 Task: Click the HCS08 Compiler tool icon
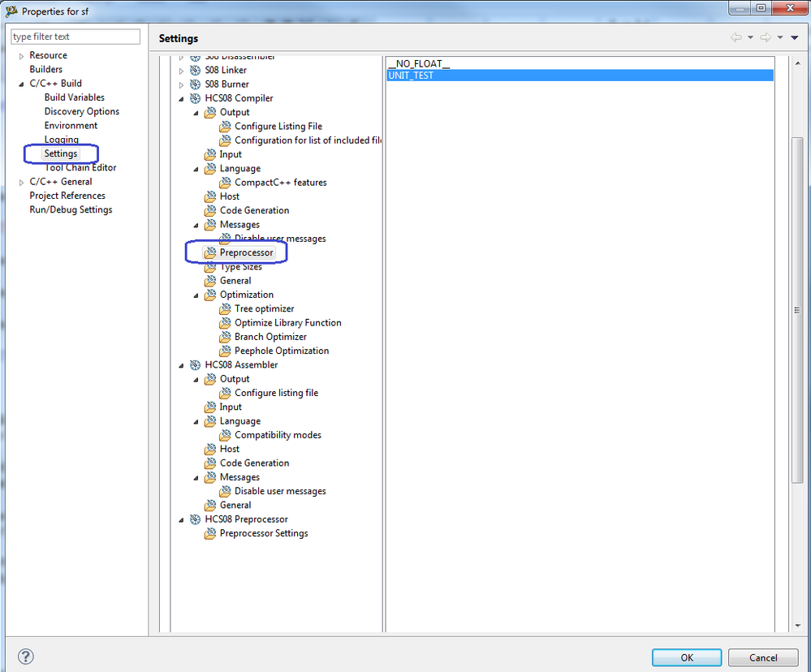pyautogui.click(x=195, y=97)
